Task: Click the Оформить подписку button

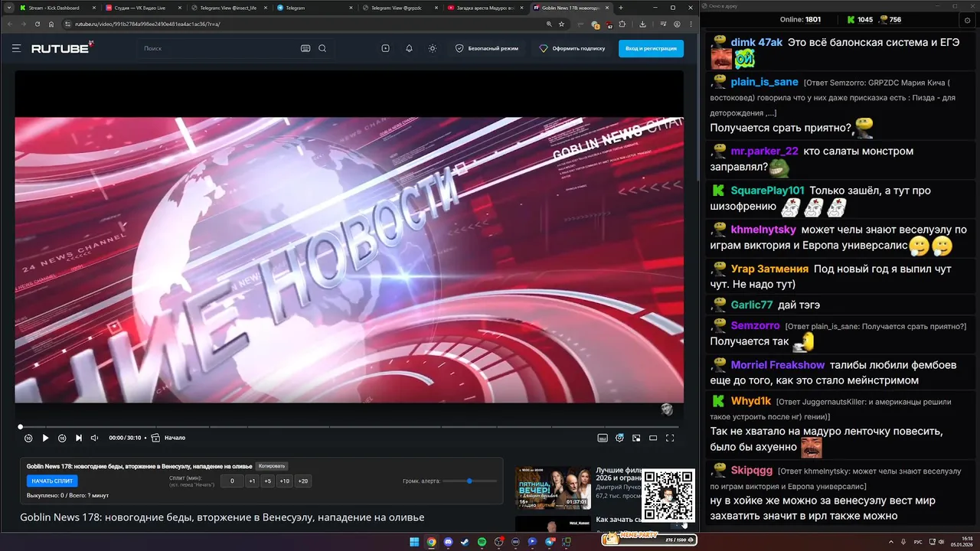Action: pyautogui.click(x=572, y=48)
